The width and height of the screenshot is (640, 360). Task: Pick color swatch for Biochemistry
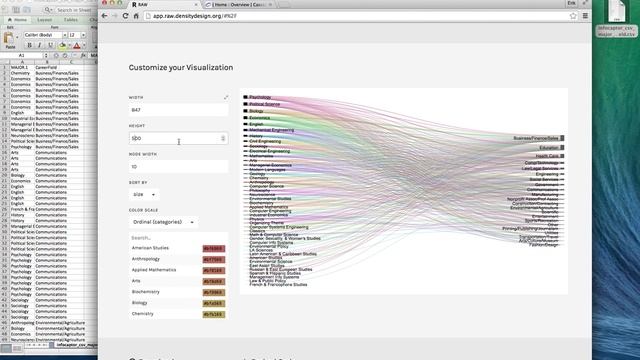click(x=213, y=293)
